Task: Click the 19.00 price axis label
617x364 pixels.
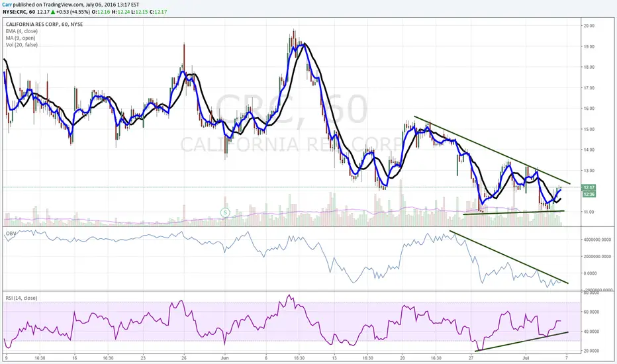Action: 589,46
